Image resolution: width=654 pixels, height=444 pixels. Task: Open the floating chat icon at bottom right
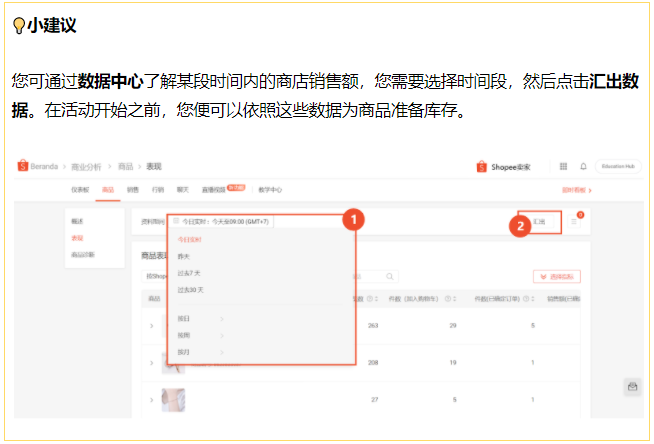coord(632,387)
